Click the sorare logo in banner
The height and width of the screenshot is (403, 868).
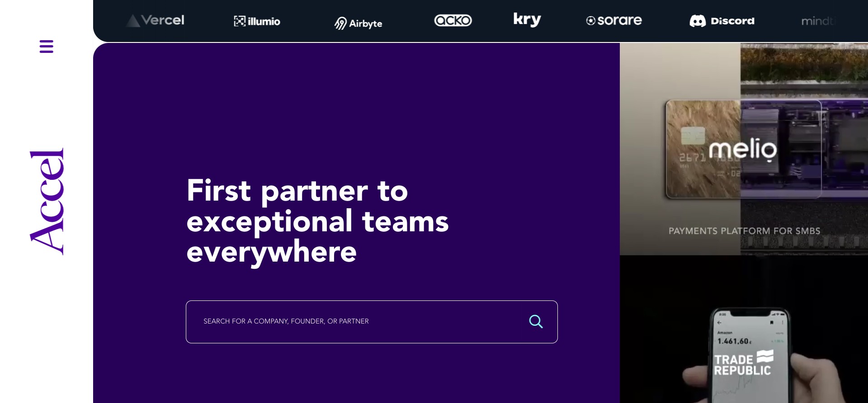(x=614, y=20)
